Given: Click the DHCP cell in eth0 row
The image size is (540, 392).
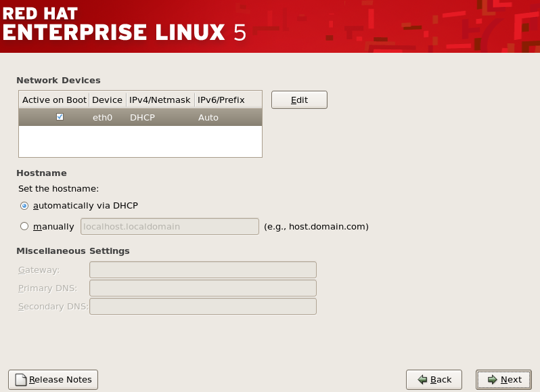Looking at the screenshot, I should (x=142, y=117).
